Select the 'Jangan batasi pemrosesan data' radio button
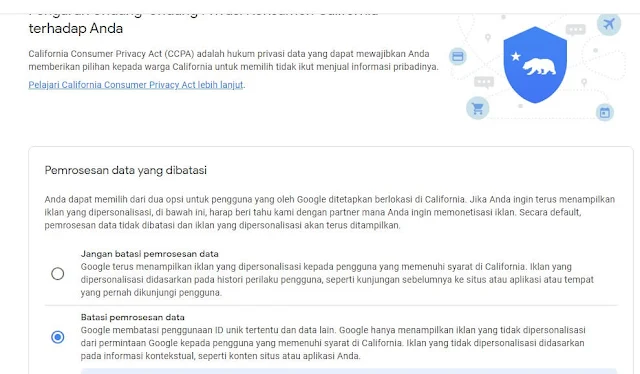Screen dimensions: 640x374 58,274
